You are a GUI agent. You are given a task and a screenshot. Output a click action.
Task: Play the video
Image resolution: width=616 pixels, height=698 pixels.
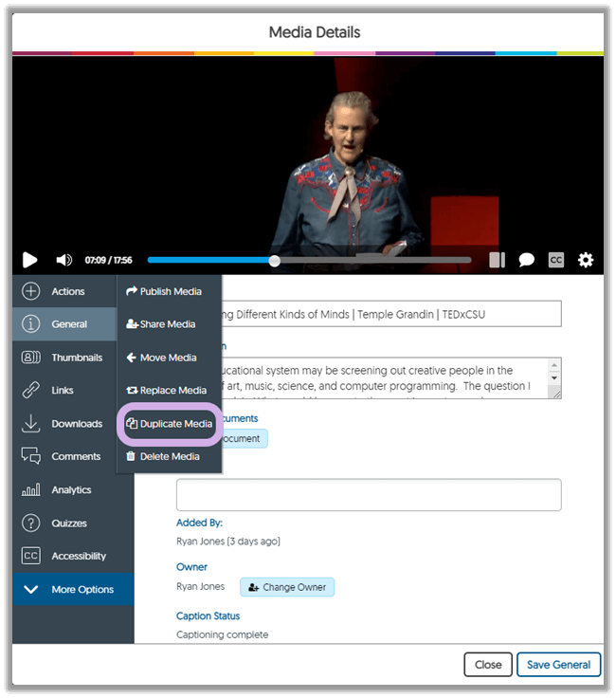pos(30,260)
